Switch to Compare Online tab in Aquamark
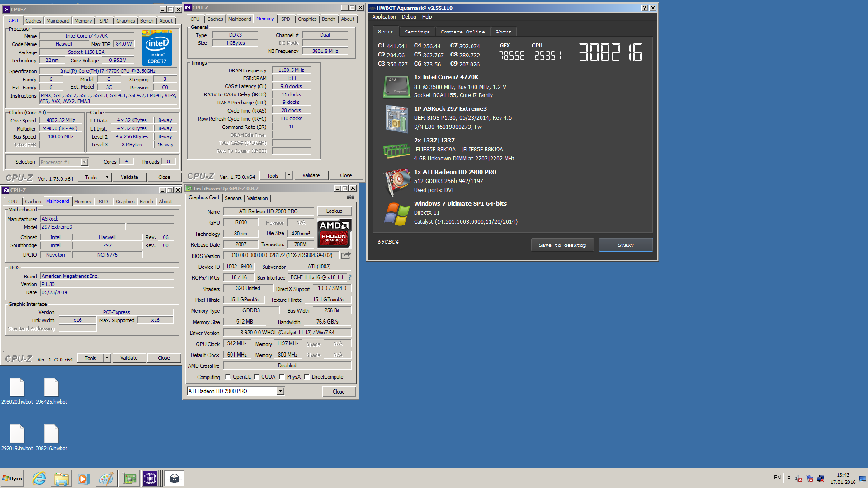 (x=462, y=32)
